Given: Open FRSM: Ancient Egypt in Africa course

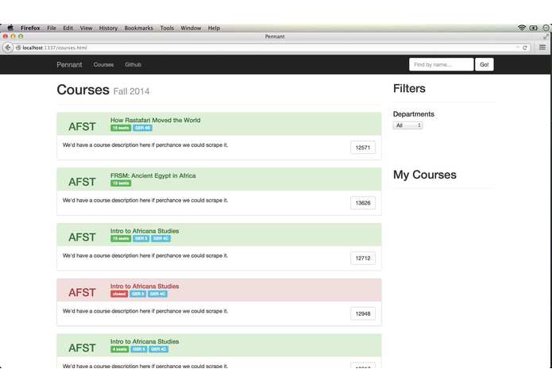Looking at the screenshot, I should point(153,175).
